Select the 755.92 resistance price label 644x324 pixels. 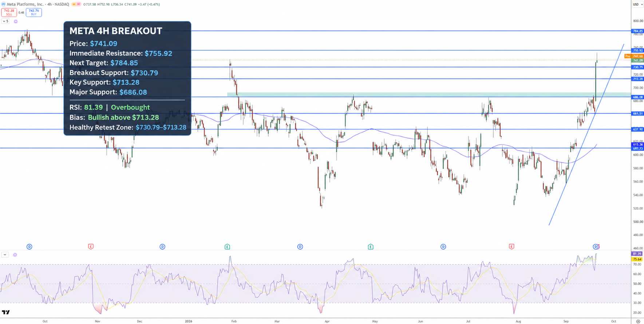click(637, 50)
